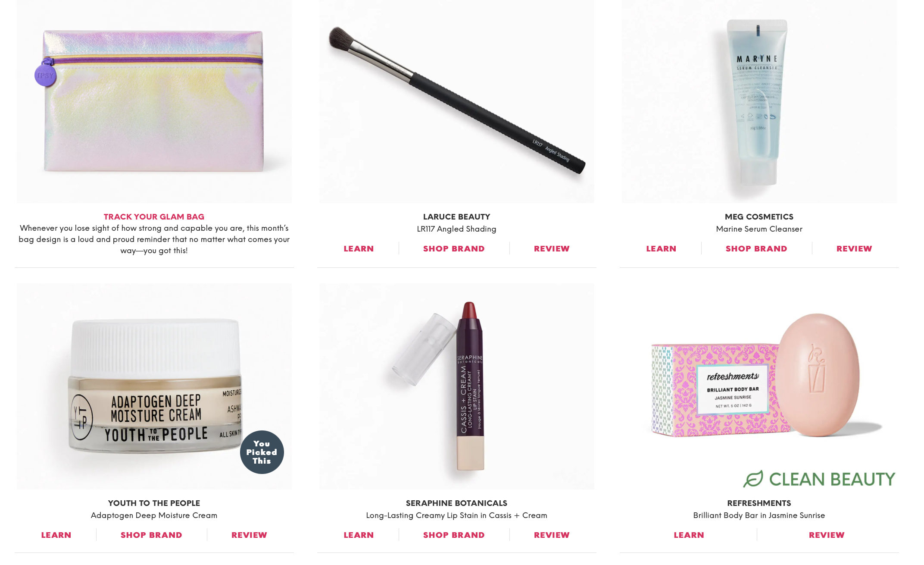Click the Brilliant Body Bar soap image

coord(759,386)
